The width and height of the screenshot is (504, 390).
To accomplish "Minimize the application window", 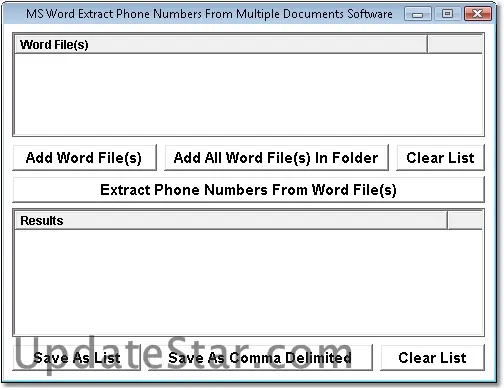I will tap(418, 14).
